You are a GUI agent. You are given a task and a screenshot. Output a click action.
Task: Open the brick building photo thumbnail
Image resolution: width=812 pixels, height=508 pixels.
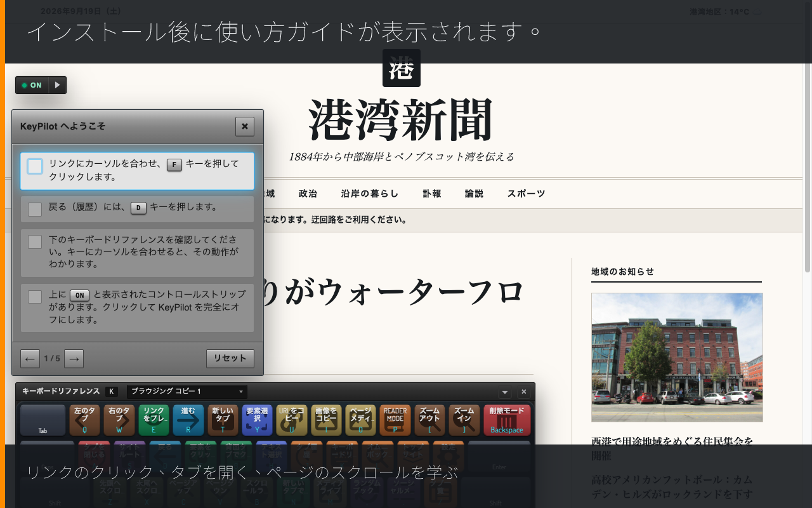677,358
